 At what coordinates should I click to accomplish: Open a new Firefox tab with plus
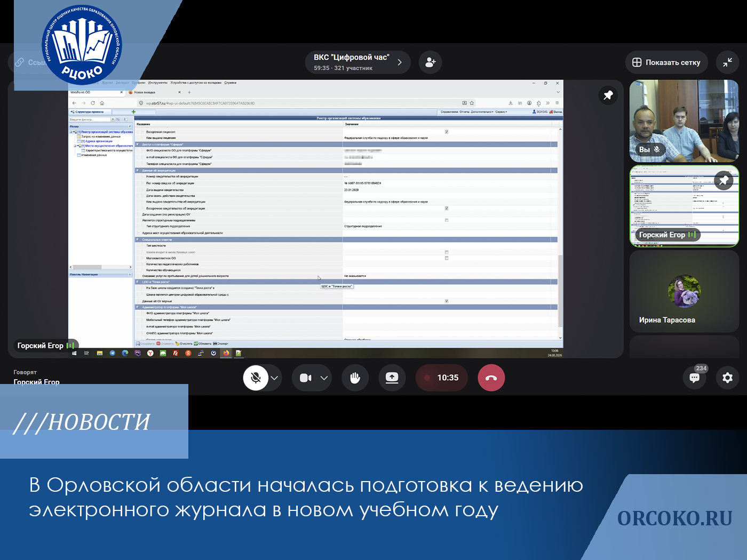(x=189, y=92)
